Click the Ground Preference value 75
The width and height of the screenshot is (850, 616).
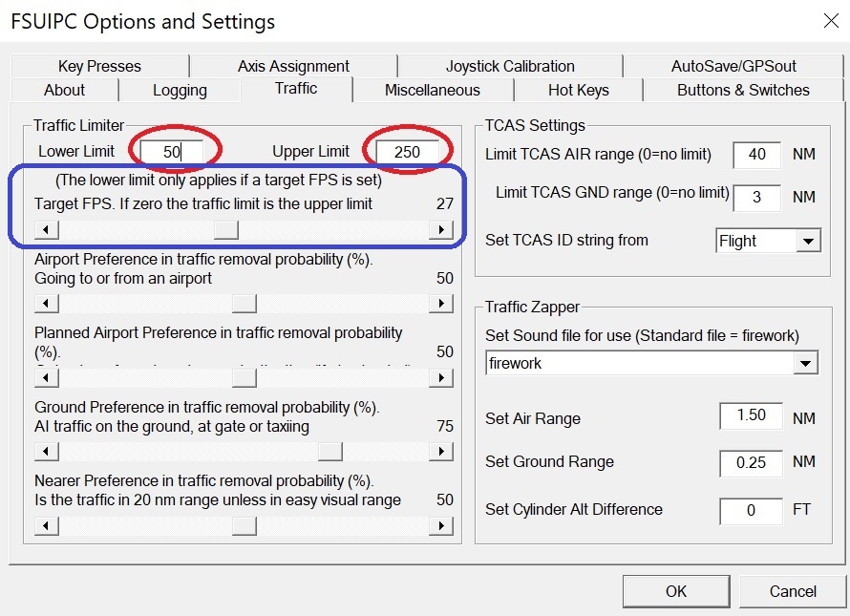coord(444,426)
